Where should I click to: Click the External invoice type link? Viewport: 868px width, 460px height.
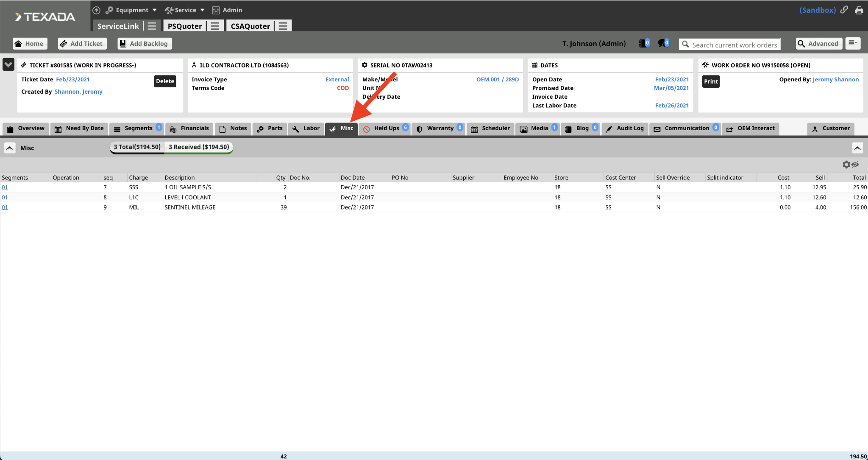(x=337, y=79)
